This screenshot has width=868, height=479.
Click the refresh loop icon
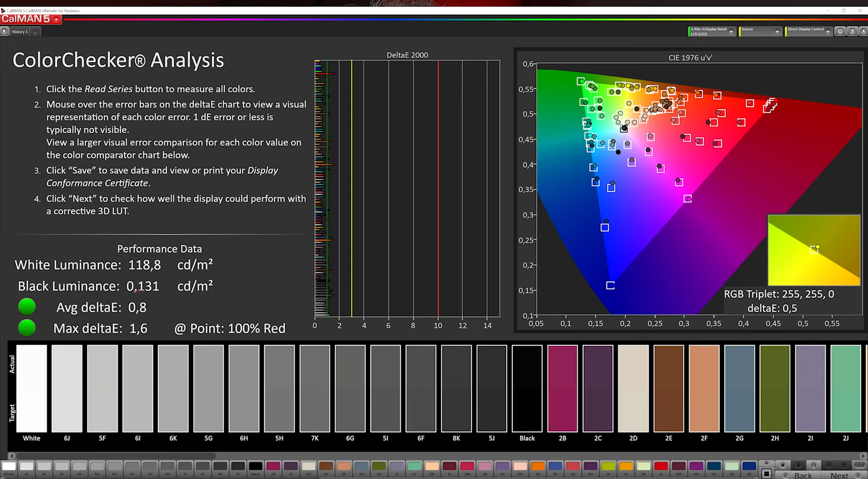tap(844, 465)
